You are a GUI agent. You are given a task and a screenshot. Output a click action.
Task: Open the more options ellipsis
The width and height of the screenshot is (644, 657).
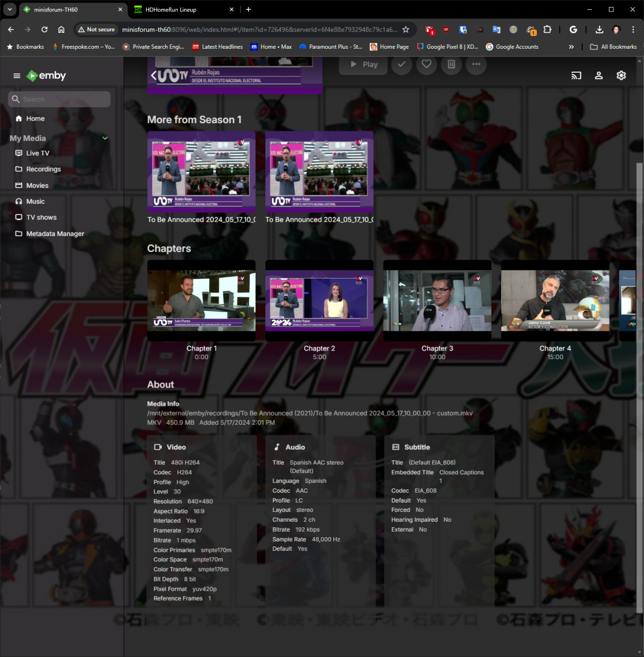(475, 65)
